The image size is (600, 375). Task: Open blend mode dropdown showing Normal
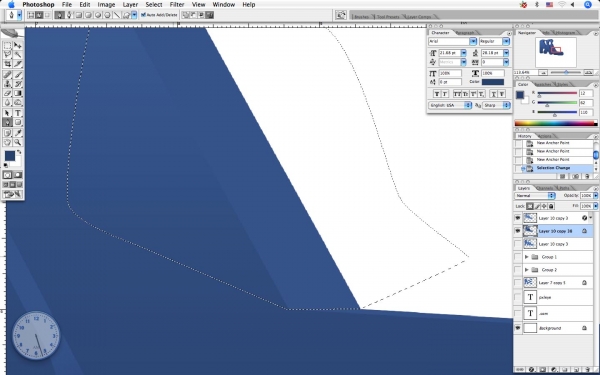[x=535, y=196]
